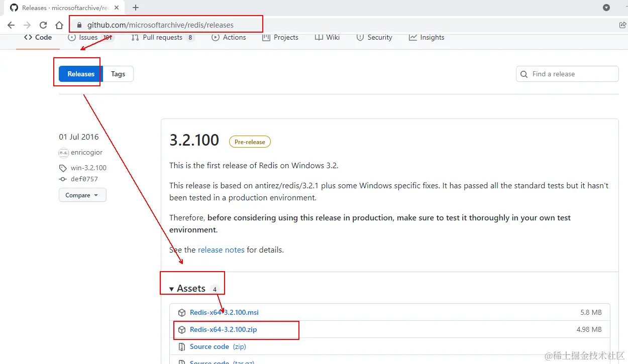Click the lock icon in the address bar
Image resolution: width=628 pixels, height=364 pixels.
tap(79, 25)
